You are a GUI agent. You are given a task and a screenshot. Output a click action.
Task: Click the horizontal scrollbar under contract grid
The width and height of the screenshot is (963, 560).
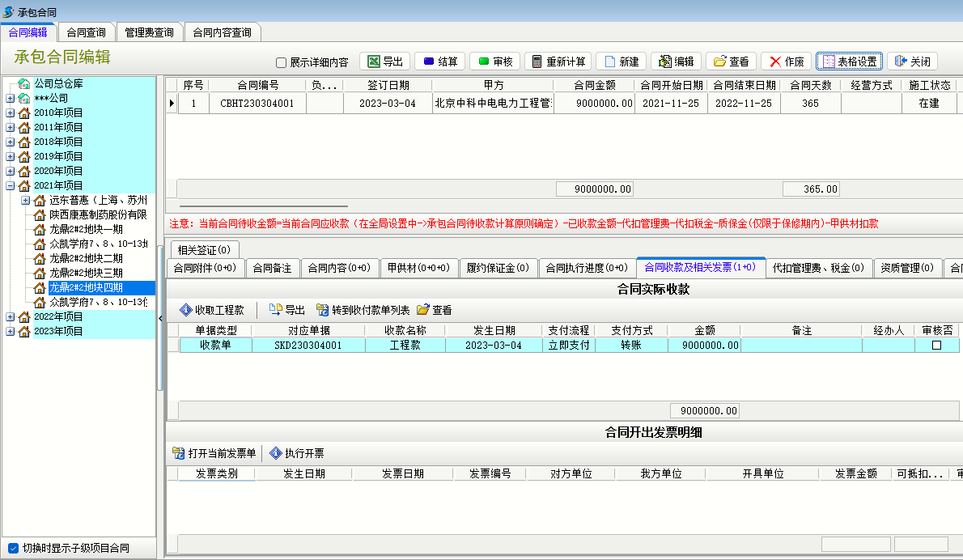[x=263, y=206]
